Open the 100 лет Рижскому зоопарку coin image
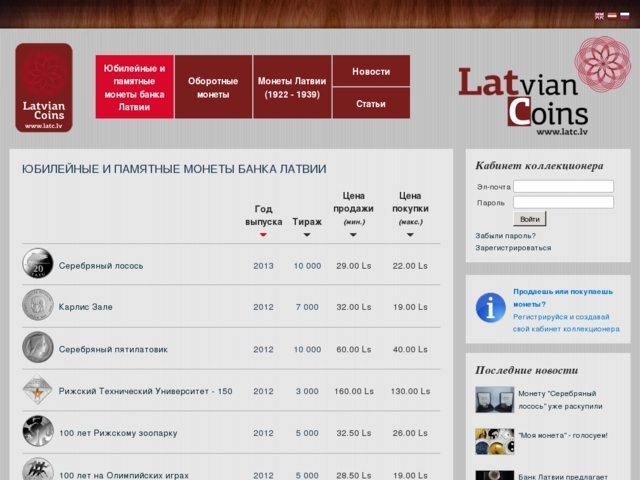 38,431
